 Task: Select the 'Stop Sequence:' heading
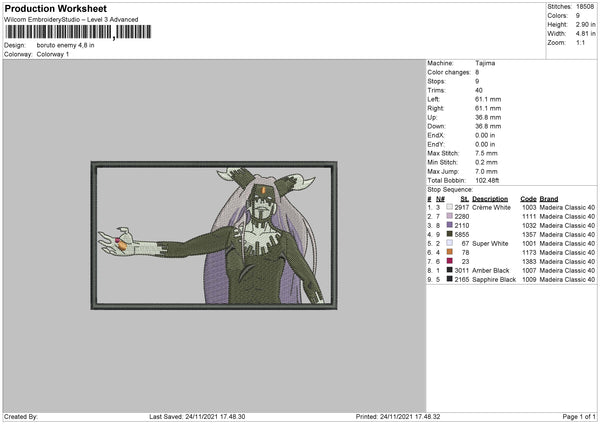coord(450,189)
